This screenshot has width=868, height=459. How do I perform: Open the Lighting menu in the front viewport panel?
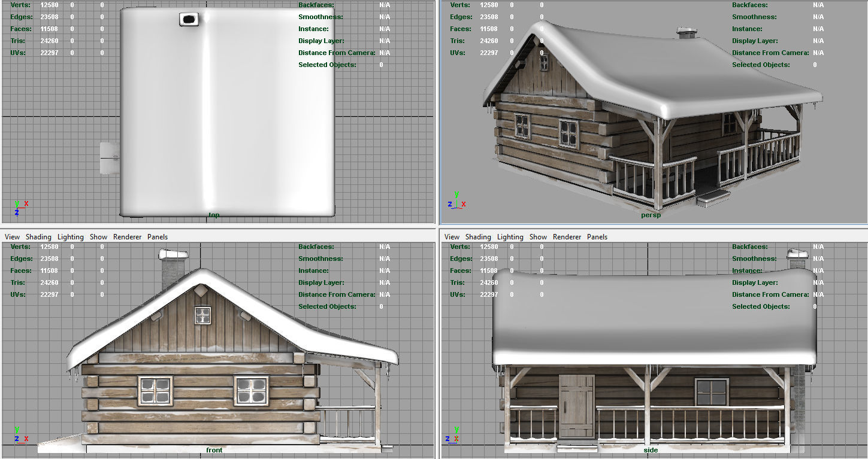[x=70, y=237]
